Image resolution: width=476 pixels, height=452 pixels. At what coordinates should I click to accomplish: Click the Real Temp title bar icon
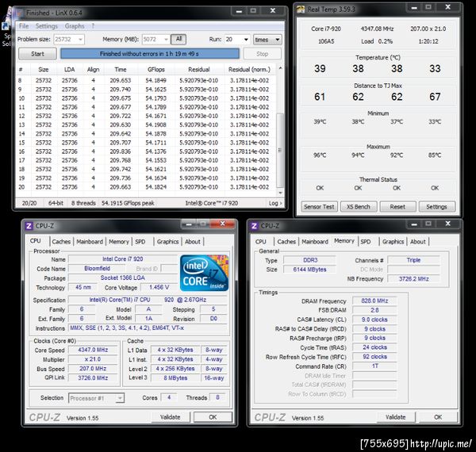(301, 10)
